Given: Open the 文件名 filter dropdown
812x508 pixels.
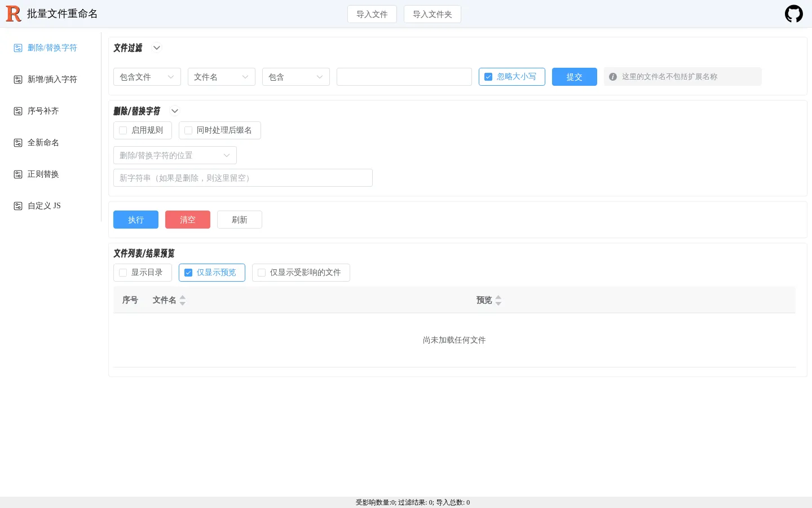Looking at the screenshot, I should click(x=222, y=77).
